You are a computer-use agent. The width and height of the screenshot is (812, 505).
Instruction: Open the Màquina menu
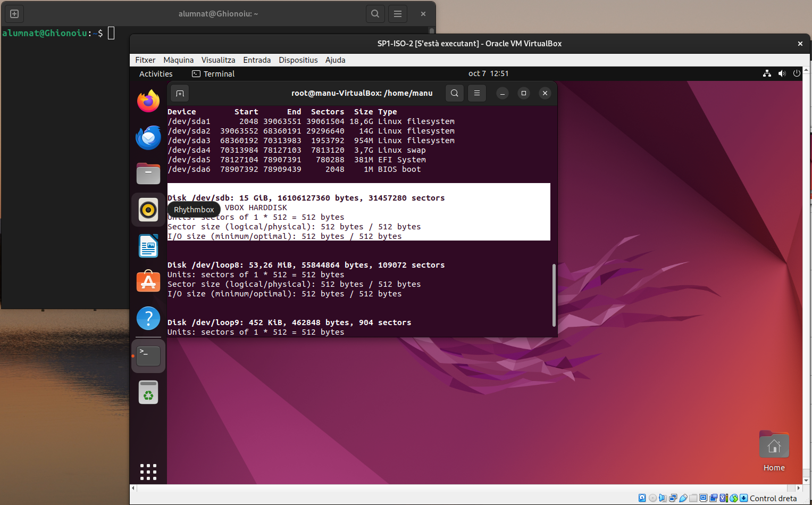point(178,60)
